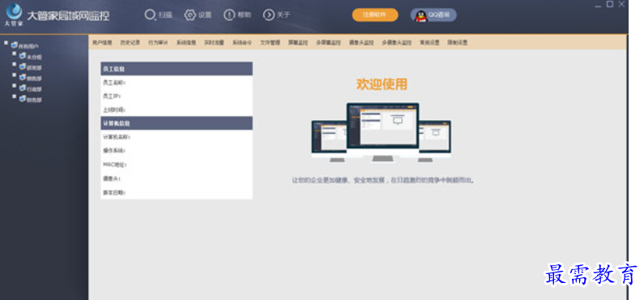
Task: Click the 摄像头 field label
Action: (111, 178)
